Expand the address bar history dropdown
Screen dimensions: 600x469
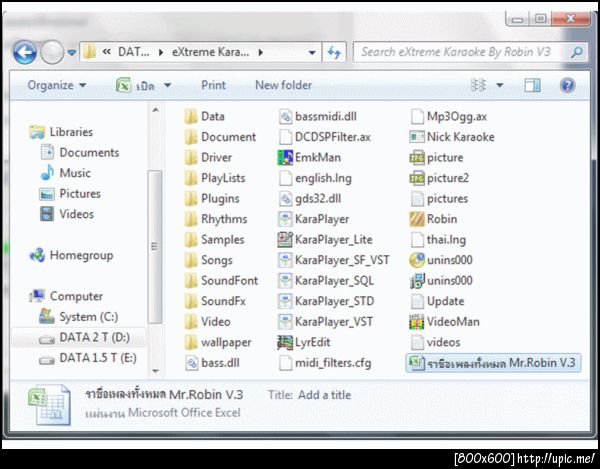pos(312,52)
